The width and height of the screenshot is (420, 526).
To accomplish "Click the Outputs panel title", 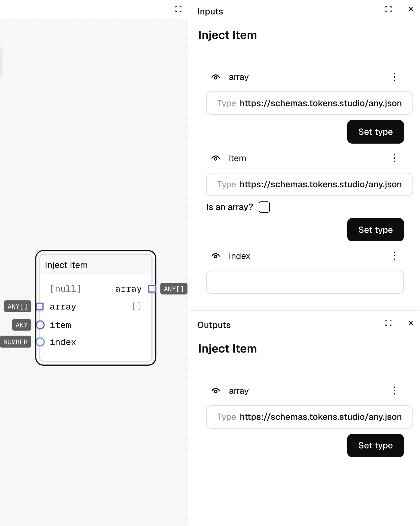I will click(x=214, y=325).
